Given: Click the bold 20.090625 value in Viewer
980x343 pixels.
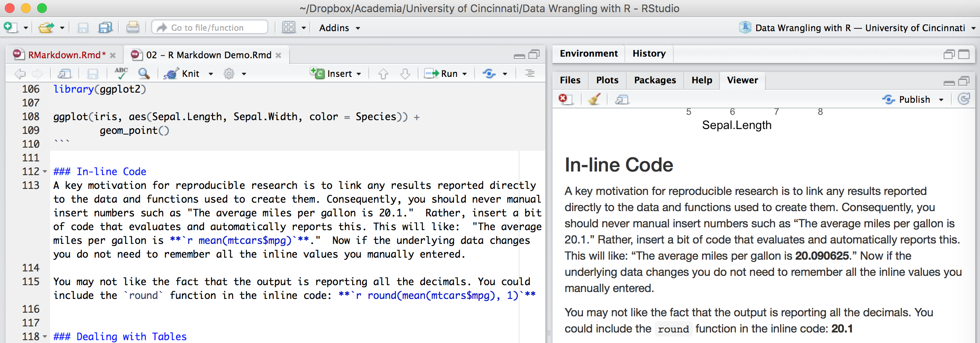Looking at the screenshot, I should (x=822, y=256).
